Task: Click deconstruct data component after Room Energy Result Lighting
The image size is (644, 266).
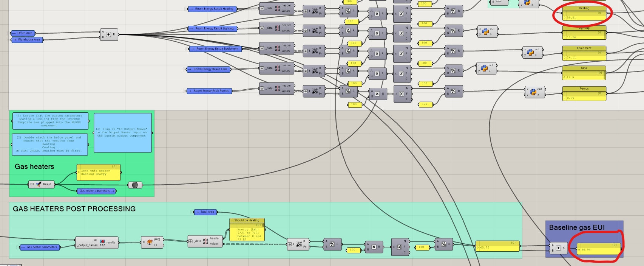Action: tap(276, 28)
